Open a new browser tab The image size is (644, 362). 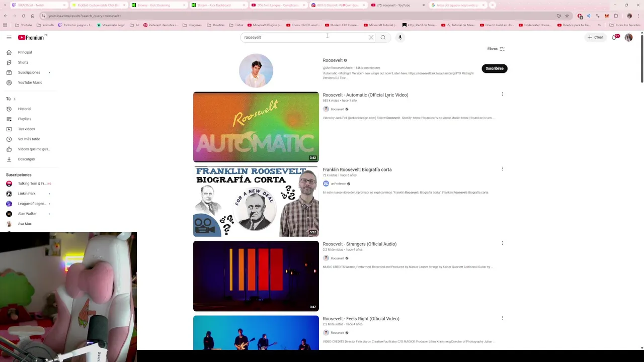493,5
